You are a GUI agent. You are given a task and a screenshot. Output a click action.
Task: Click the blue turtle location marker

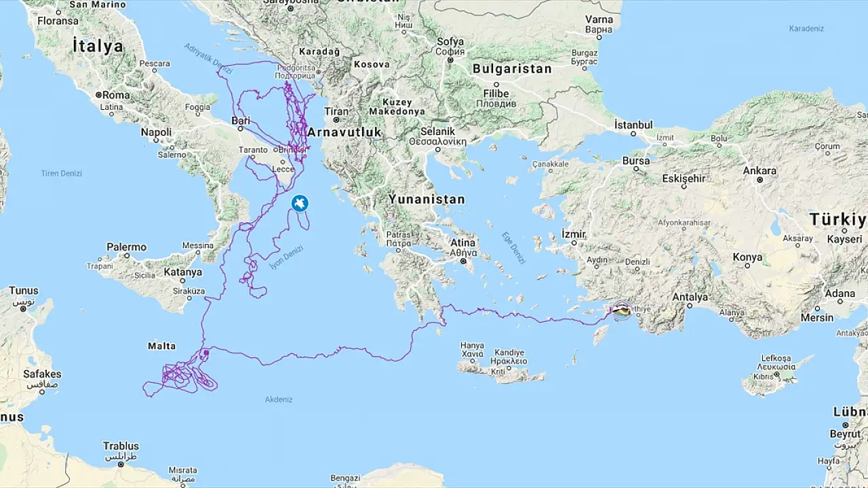point(300,203)
